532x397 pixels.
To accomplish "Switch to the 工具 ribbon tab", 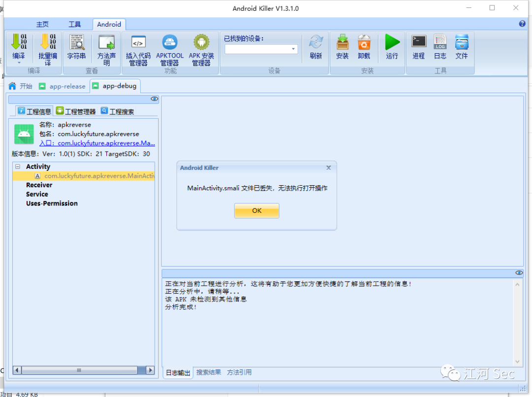I will [74, 24].
